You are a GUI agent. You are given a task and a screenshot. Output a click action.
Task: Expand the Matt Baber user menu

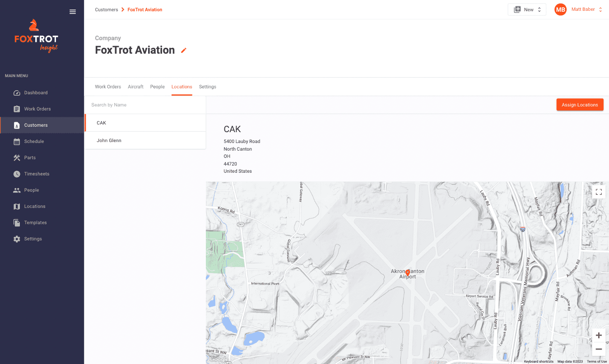coord(586,9)
